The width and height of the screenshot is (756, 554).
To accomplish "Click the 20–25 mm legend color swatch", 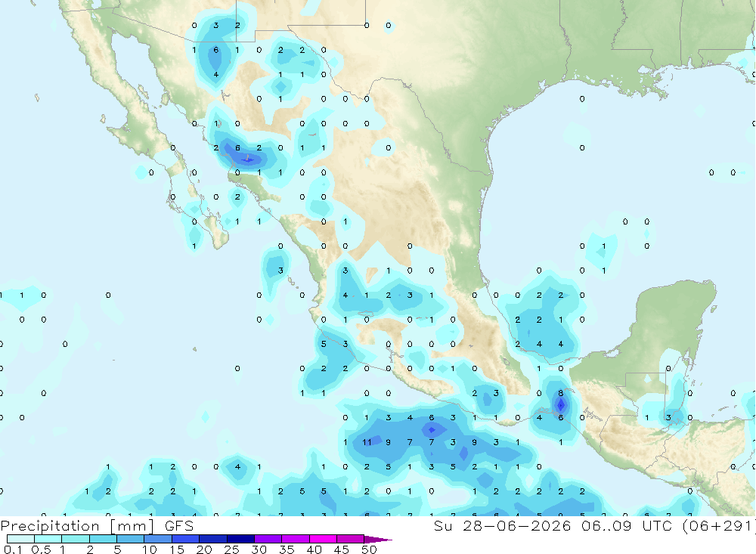I will pos(213,539).
